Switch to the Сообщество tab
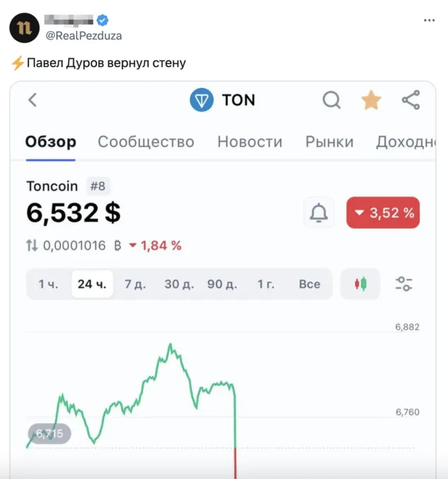The width and height of the screenshot is (448, 479). 146,142
